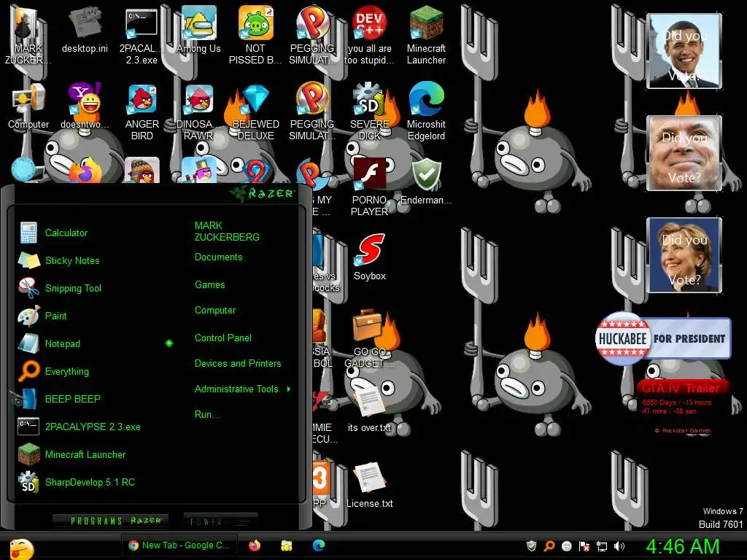Viewport: 747px width, 560px height.
Task: Click the volume speaker tray icon
Action: tap(619, 546)
